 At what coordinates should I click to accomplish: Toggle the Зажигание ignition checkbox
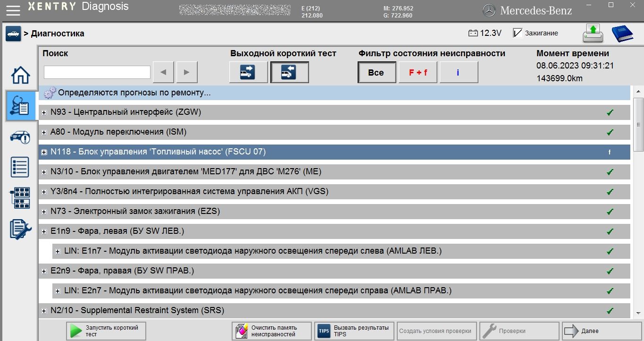click(517, 33)
